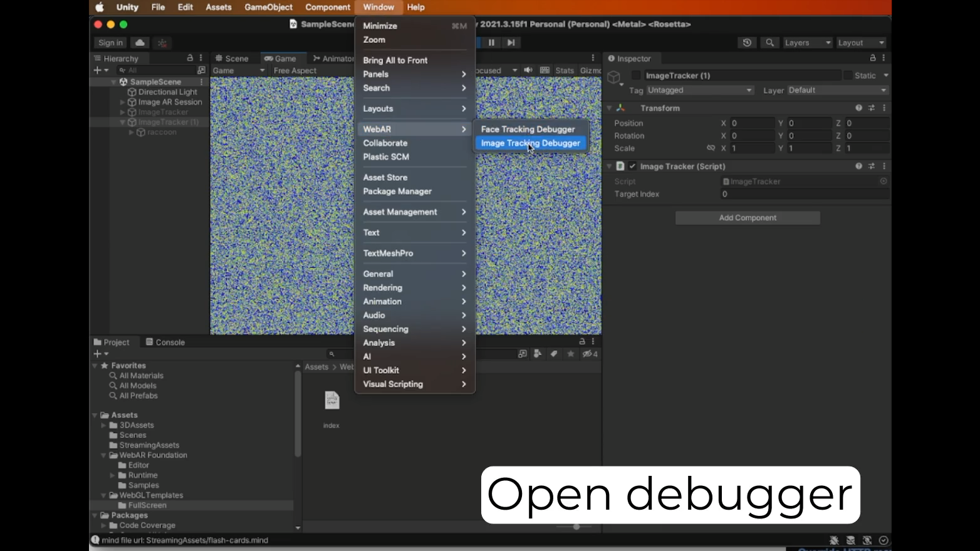Viewport: 980px width, 551px height.
Task: Click Add Component button
Action: [x=748, y=218]
